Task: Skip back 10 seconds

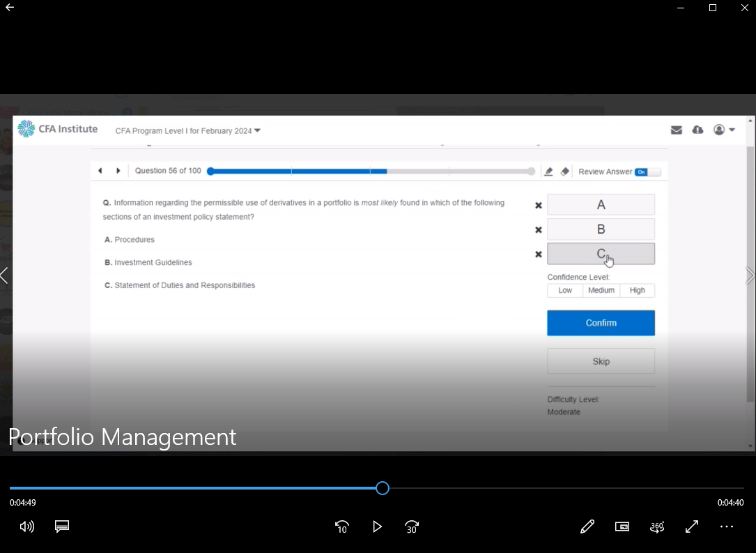Action: [341, 527]
